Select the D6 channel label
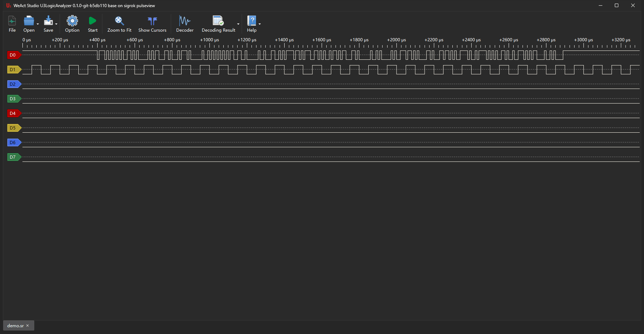This screenshot has height=334, width=644. pyautogui.click(x=14, y=142)
